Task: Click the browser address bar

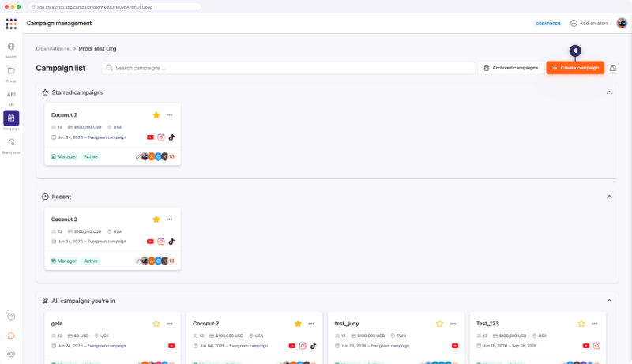Action: pos(115,7)
